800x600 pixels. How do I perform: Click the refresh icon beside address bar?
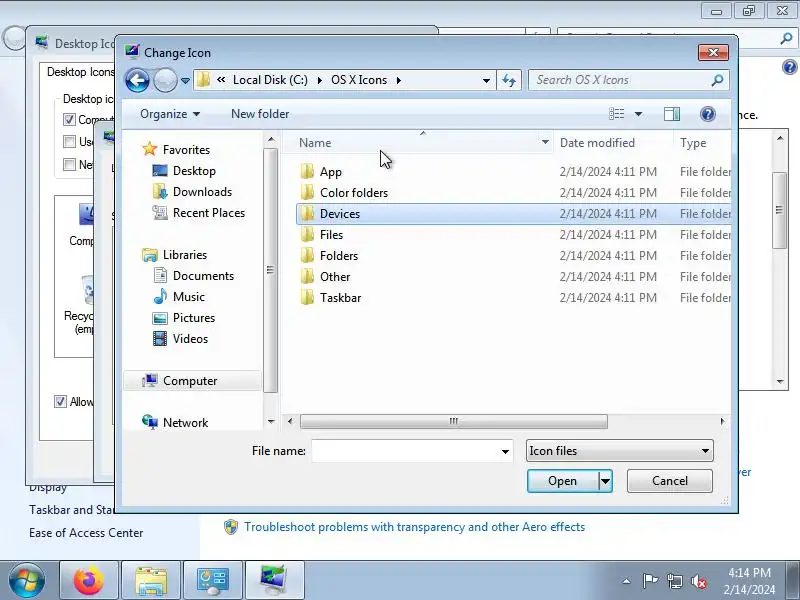(509, 80)
